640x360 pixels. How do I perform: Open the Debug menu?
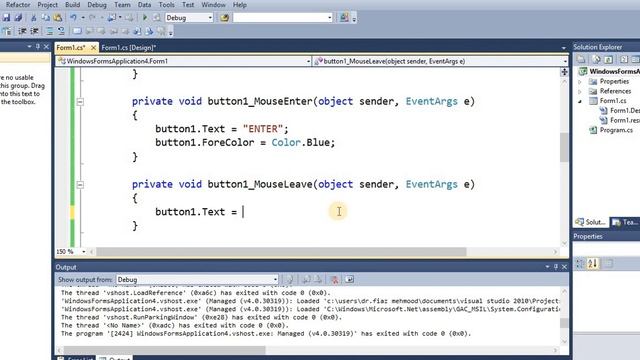pos(97,5)
